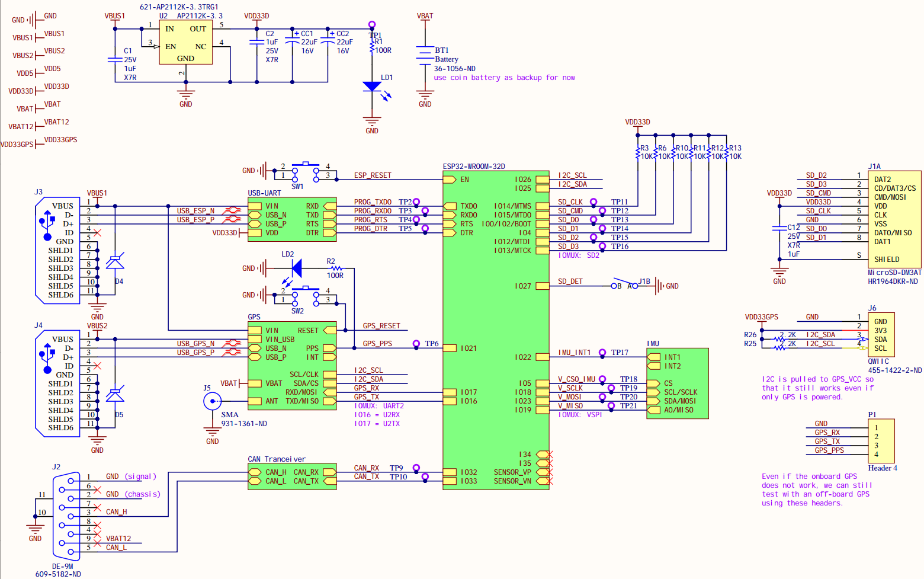Click the J1B card-detect switch symbol
The image size is (924, 579).
(625, 284)
